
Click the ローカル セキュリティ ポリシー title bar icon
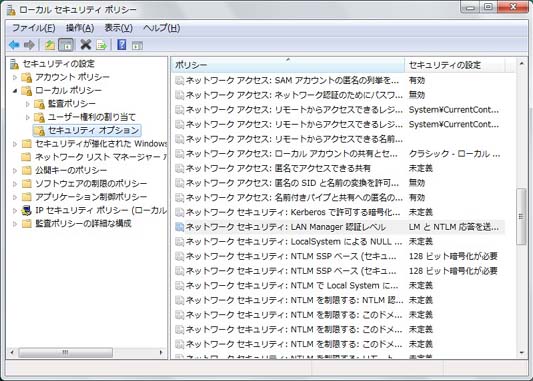[11, 10]
